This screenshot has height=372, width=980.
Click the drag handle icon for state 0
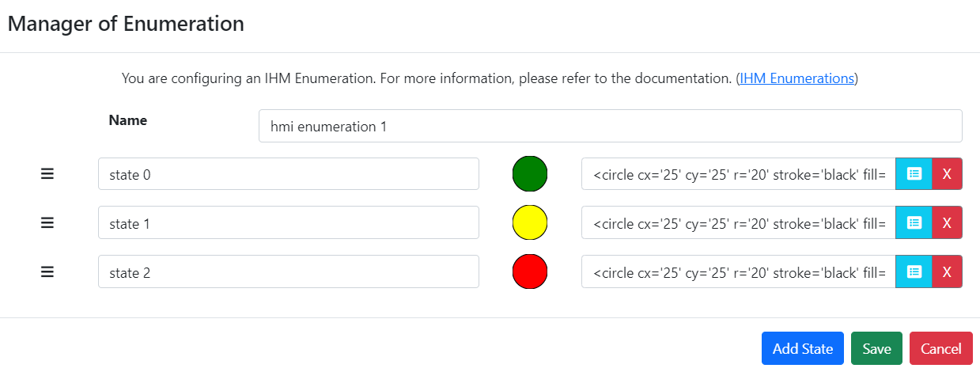47,174
